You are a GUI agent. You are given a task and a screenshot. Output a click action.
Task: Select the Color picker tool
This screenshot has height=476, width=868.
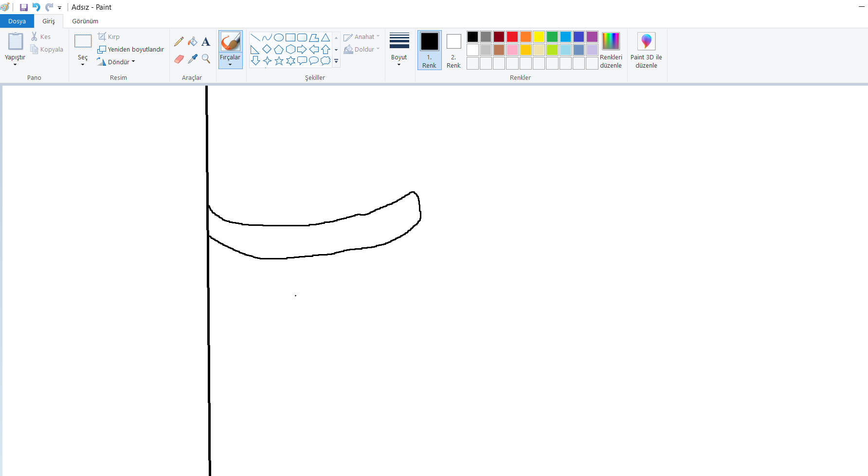[193, 58]
